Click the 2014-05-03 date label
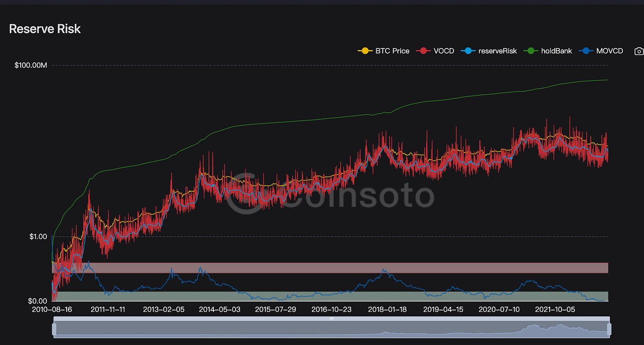This screenshot has width=644, height=345. (x=219, y=310)
